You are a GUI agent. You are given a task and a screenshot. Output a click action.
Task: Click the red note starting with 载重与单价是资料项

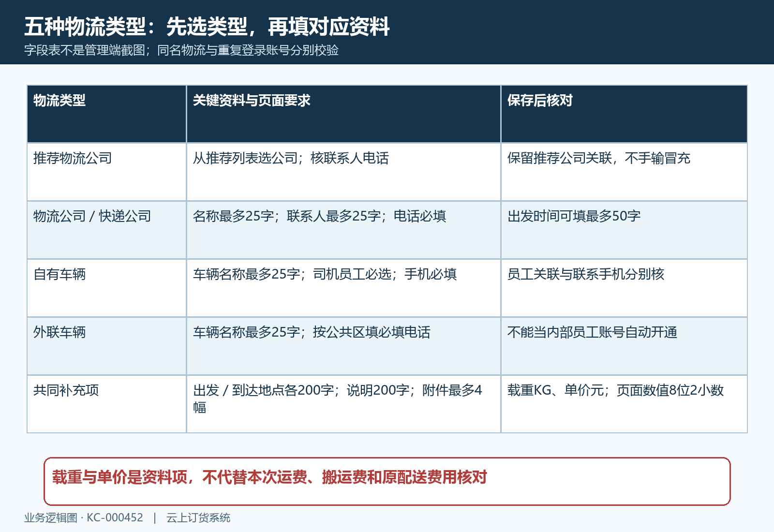pyautogui.click(x=387, y=481)
